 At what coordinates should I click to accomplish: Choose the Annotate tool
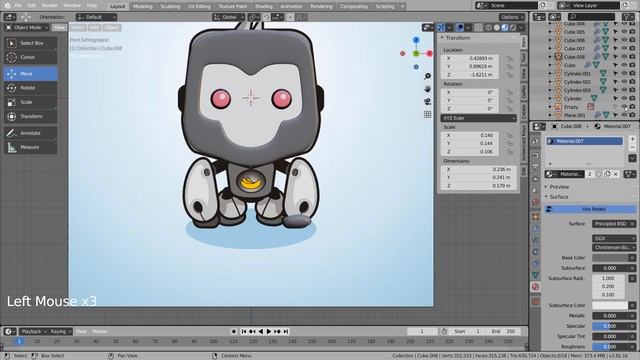[x=31, y=133]
